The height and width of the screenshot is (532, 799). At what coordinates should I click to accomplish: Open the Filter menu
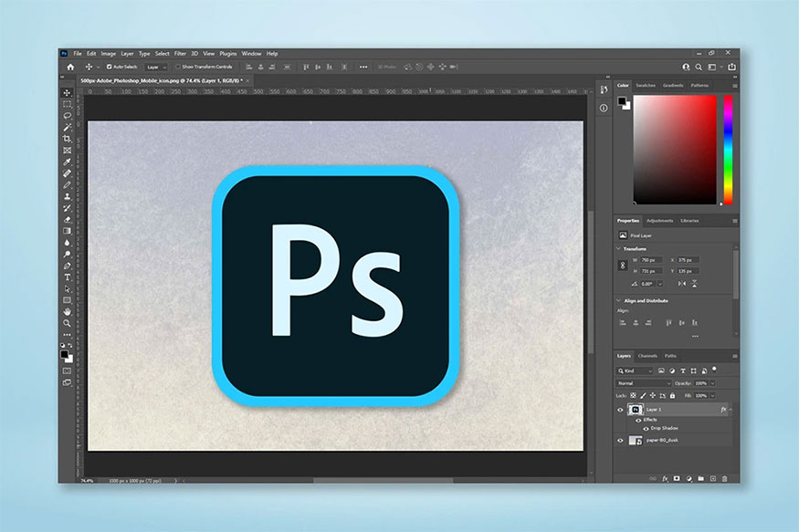point(181,54)
